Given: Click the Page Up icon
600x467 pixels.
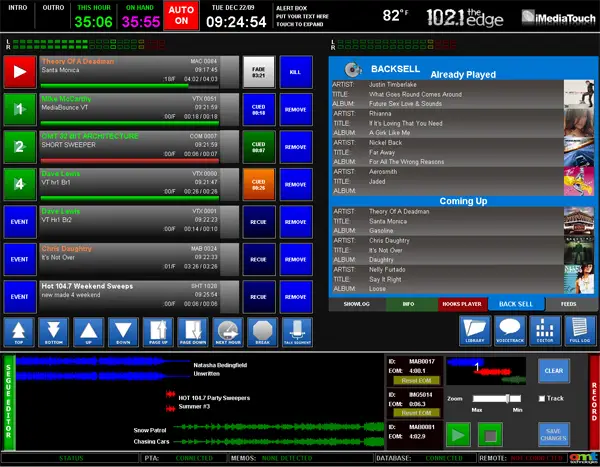Looking at the screenshot, I should tap(158, 332).
